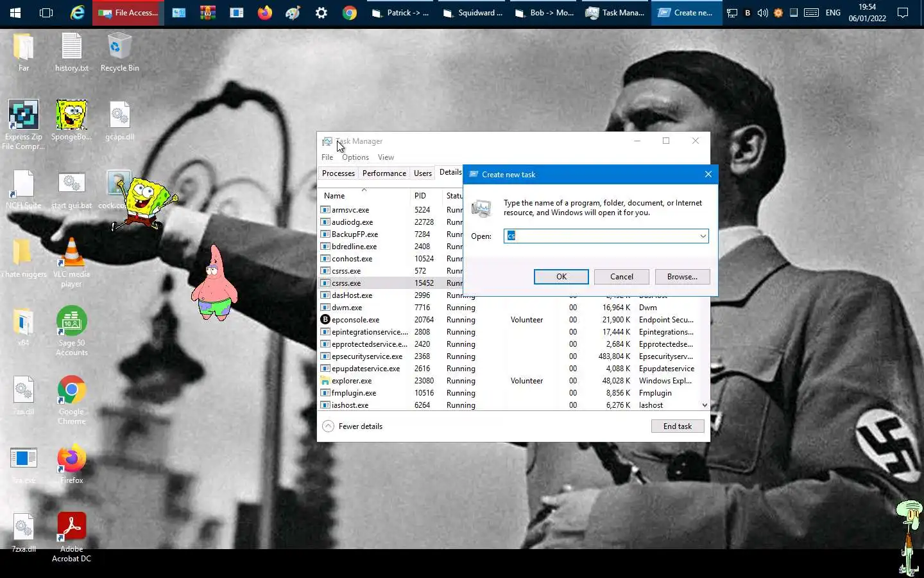Open Task View from the taskbar

pos(46,13)
